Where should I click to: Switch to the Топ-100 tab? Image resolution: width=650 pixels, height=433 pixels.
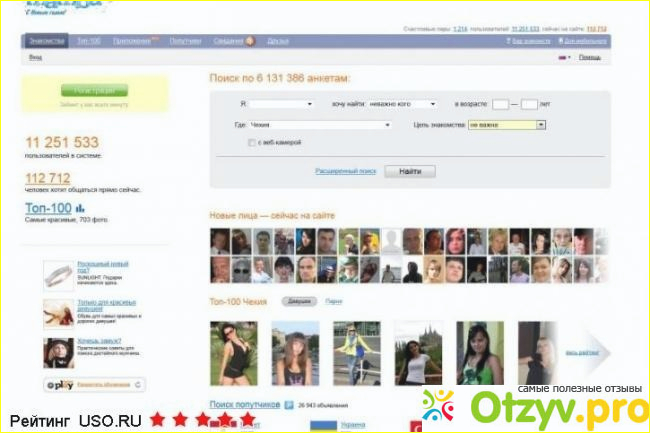88,41
